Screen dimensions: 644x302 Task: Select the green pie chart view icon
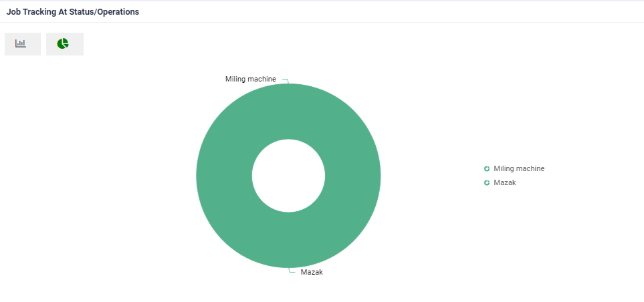(x=64, y=43)
